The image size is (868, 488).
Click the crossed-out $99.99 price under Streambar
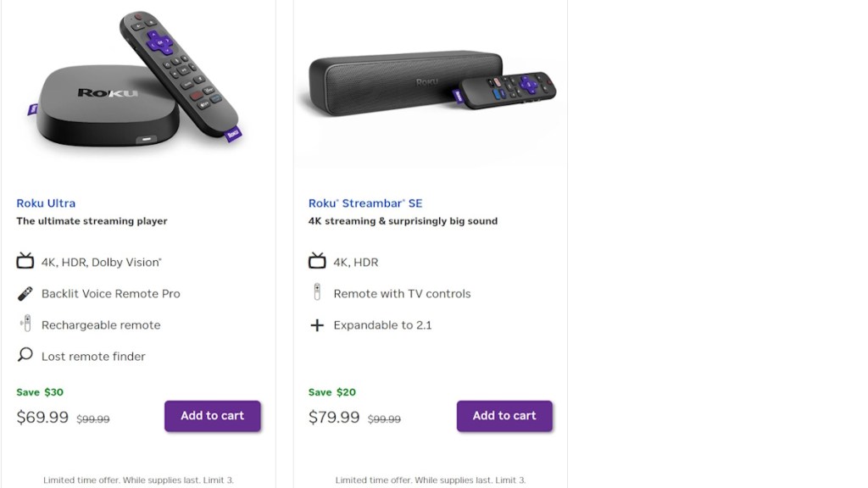tap(383, 419)
